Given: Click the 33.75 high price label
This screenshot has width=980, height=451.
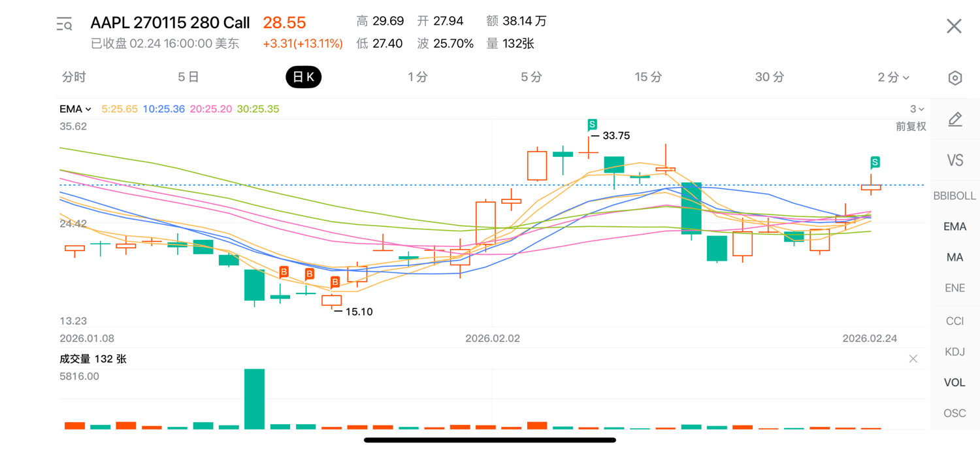Looking at the screenshot, I should (x=616, y=136).
